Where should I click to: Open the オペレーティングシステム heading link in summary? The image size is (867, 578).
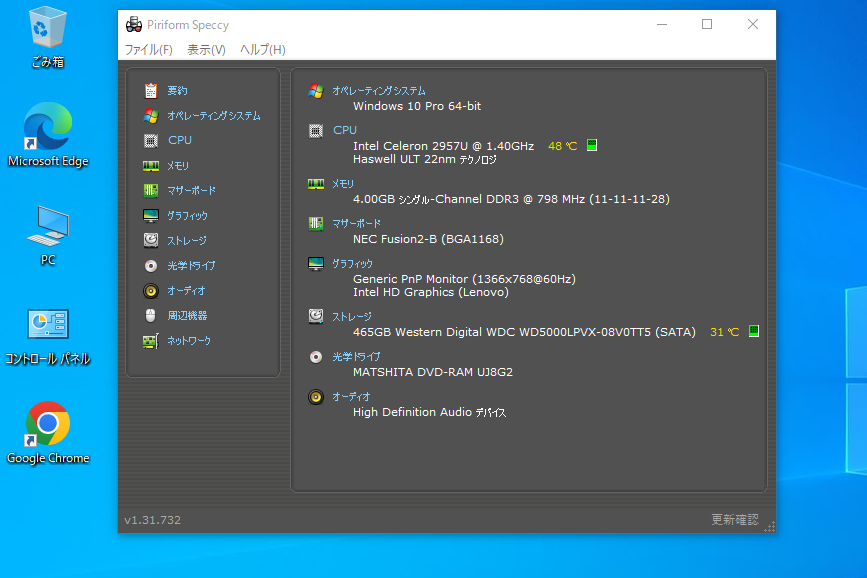[379, 91]
